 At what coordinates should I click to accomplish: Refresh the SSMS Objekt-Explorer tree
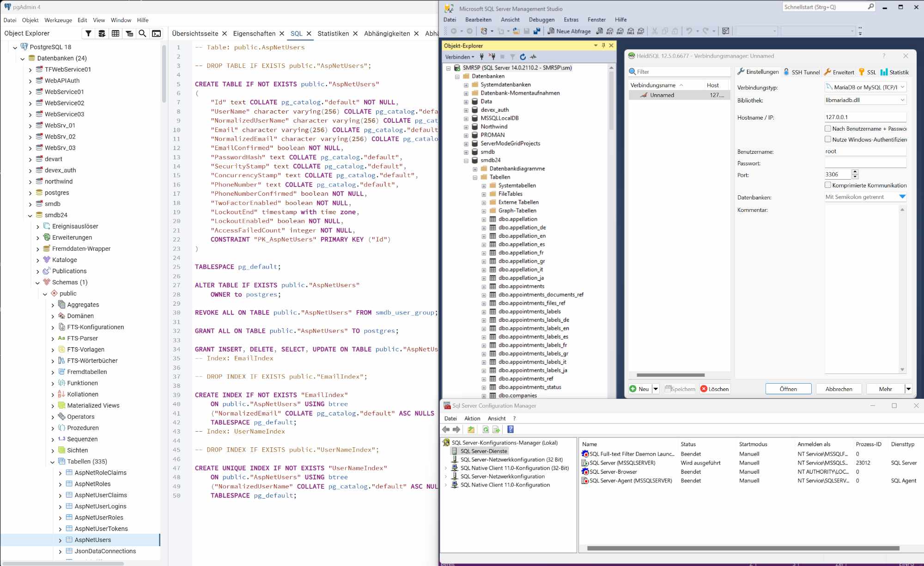pos(523,57)
